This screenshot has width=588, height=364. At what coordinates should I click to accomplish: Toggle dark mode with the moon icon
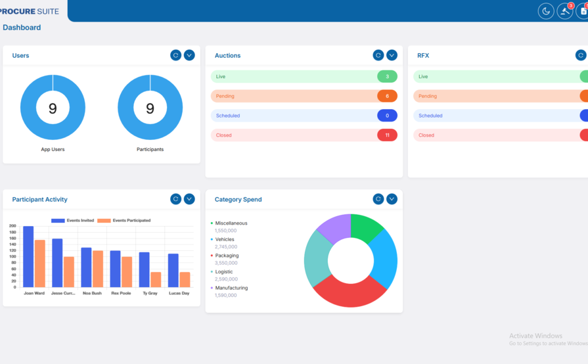546,11
